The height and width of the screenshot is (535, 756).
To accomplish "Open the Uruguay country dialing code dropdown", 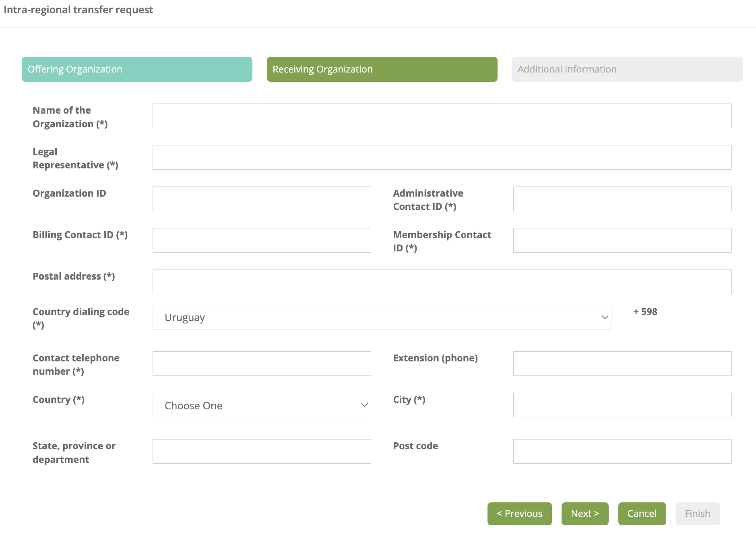I will [382, 317].
